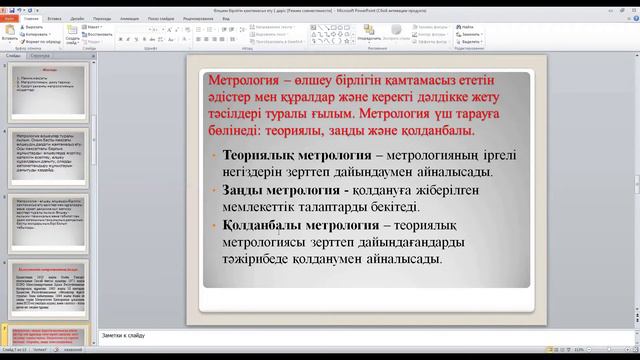Open Эффекты фигур shape effects
The width and height of the screenshot is (640, 360).
pos(430,42)
